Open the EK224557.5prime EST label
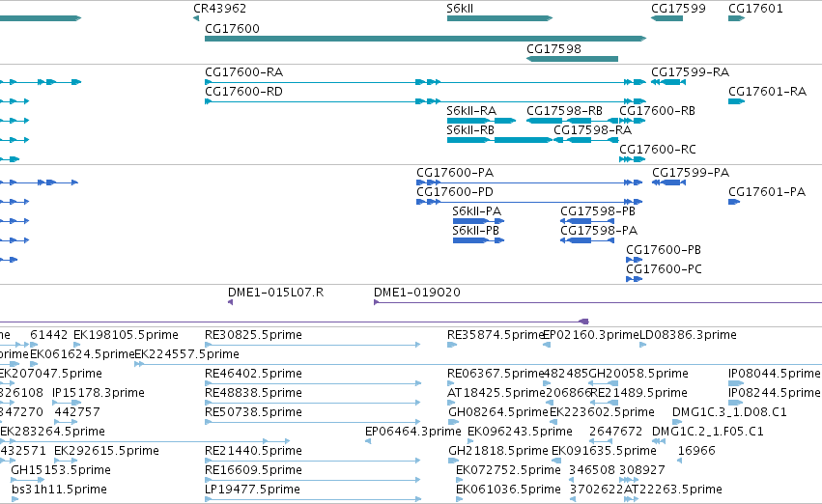The image size is (822, 504). click(187, 354)
